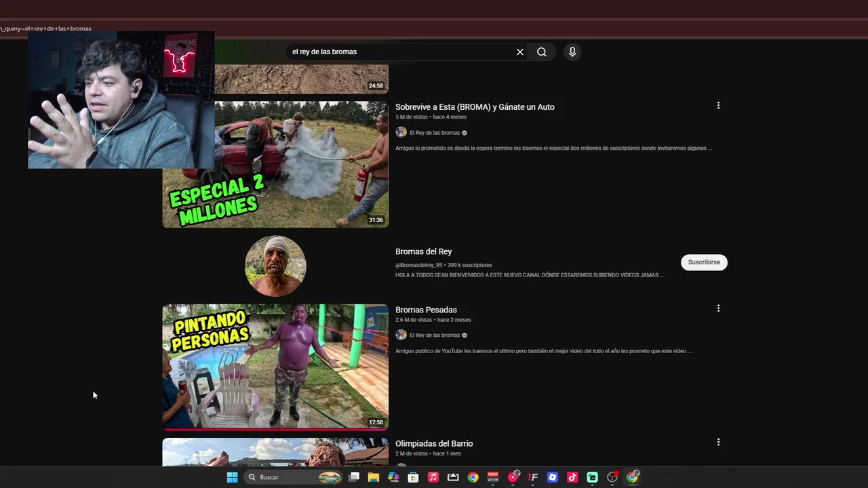Click the 17:50 duration badge

coord(376,422)
